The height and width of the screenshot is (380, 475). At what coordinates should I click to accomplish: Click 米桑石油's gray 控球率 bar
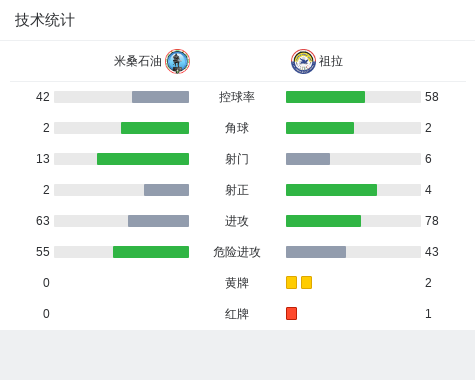point(160,97)
